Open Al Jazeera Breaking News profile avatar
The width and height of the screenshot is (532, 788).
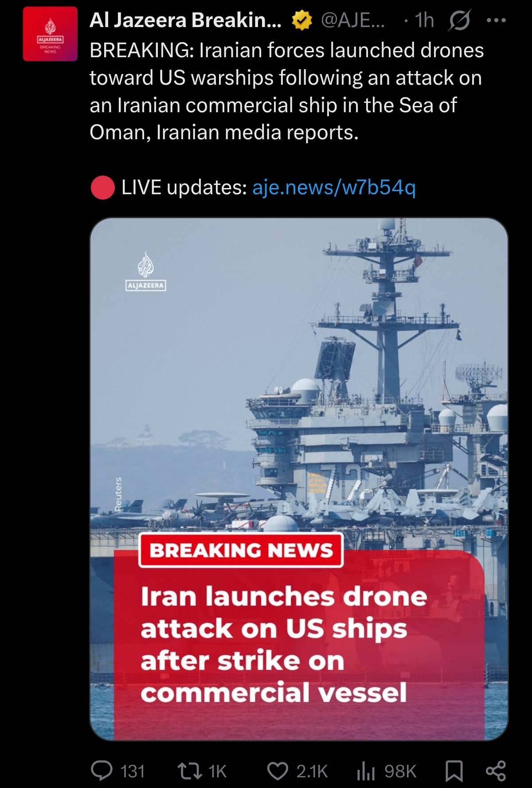pos(50,34)
